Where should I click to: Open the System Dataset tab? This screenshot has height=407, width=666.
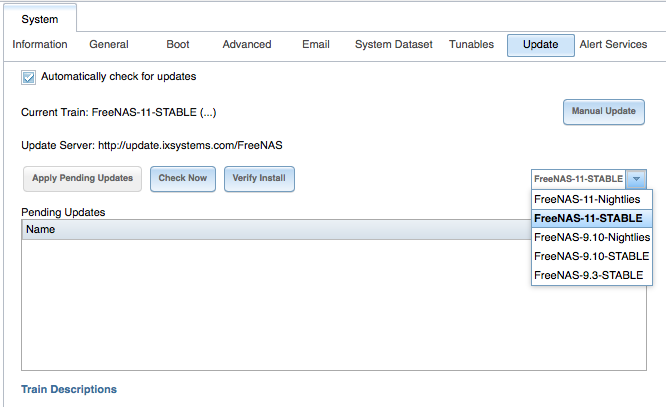(394, 44)
